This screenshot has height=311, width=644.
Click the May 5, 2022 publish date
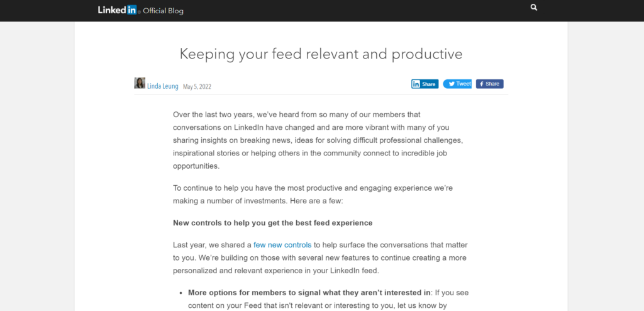[197, 87]
